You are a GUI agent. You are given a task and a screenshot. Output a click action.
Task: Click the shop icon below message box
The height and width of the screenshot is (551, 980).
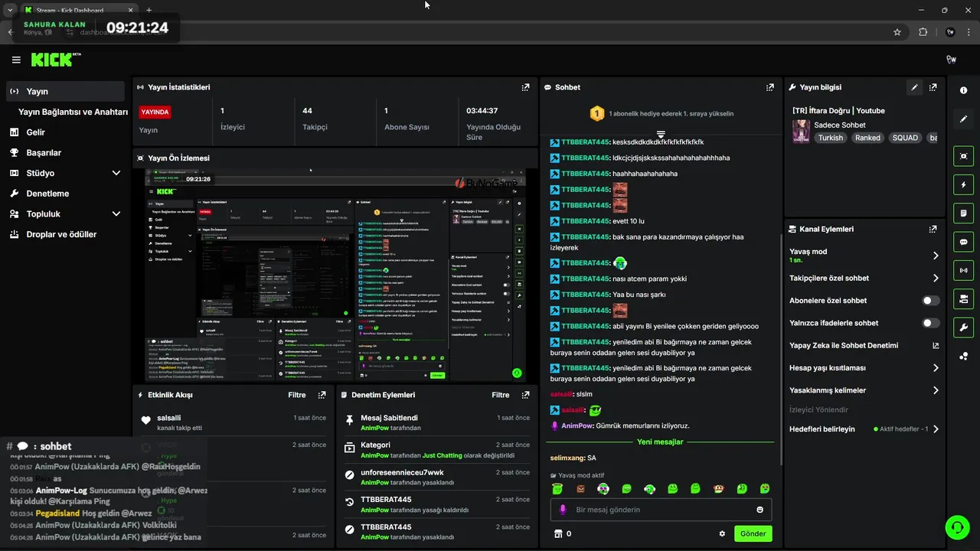click(x=558, y=533)
